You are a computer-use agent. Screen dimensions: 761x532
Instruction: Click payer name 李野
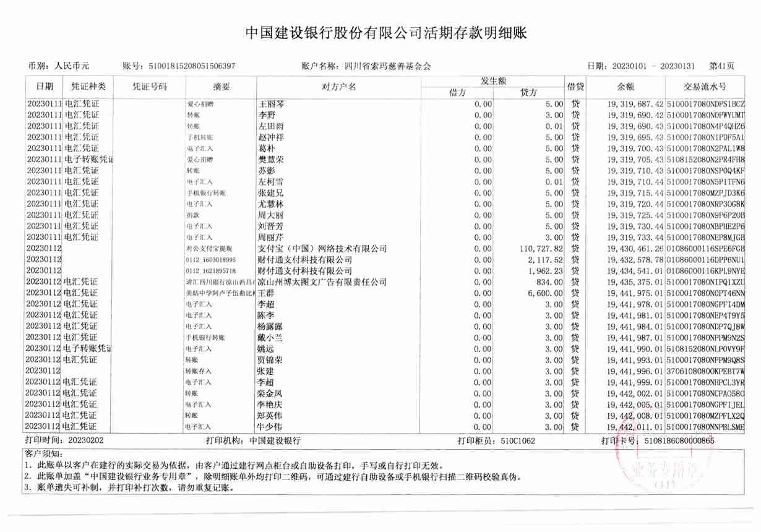(266, 115)
